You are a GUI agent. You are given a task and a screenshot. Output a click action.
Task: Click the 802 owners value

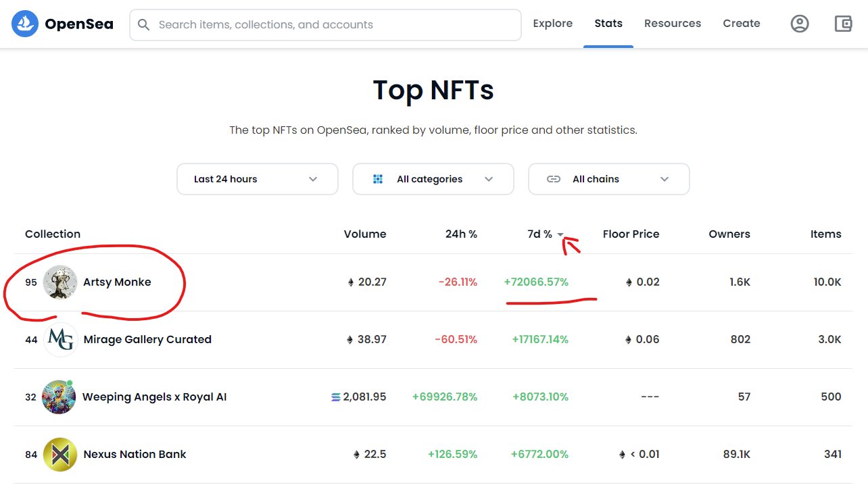[x=740, y=340]
